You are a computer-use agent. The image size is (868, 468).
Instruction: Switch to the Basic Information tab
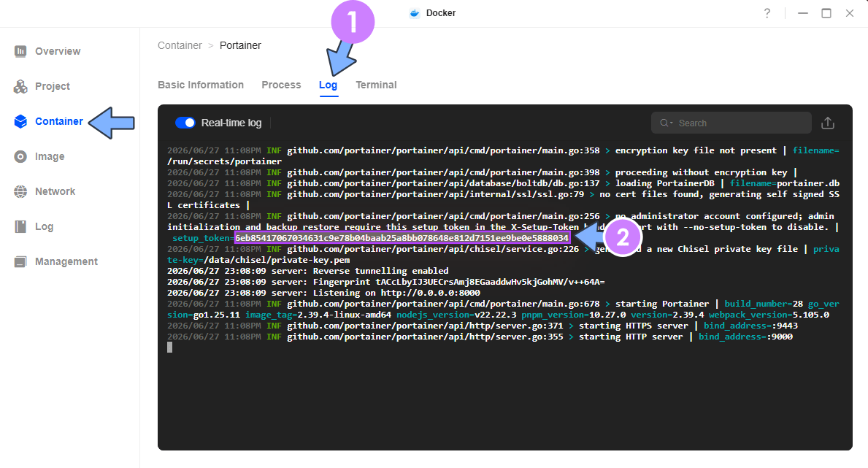coord(201,85)
